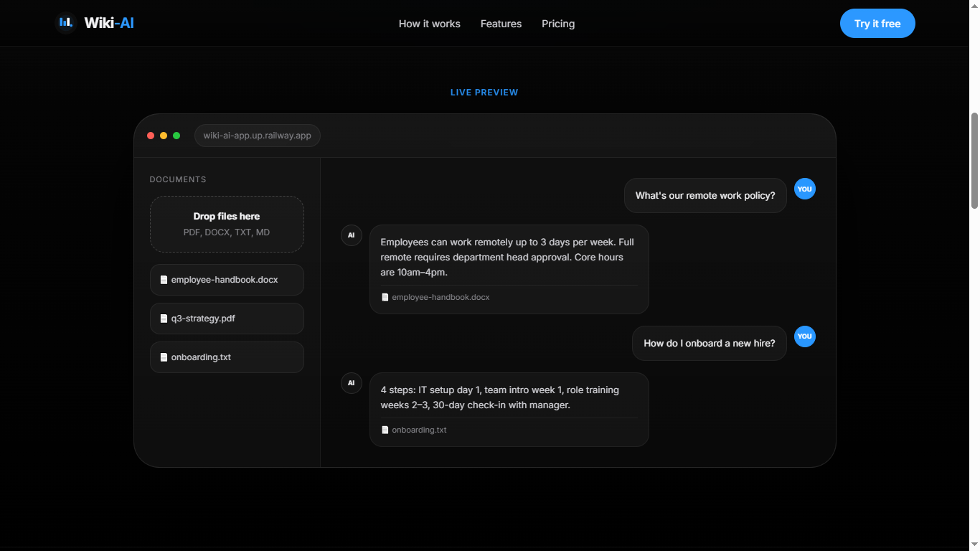The image size is (980, 551).
Task: Click YOU avatar next to remote work question
Action: (805, 189)
